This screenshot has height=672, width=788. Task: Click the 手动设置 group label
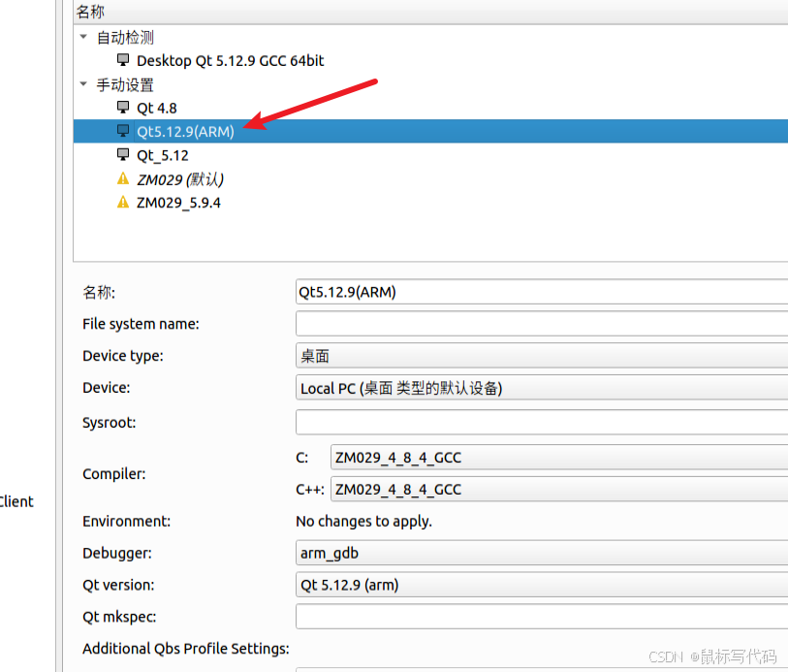click(125, 84)
